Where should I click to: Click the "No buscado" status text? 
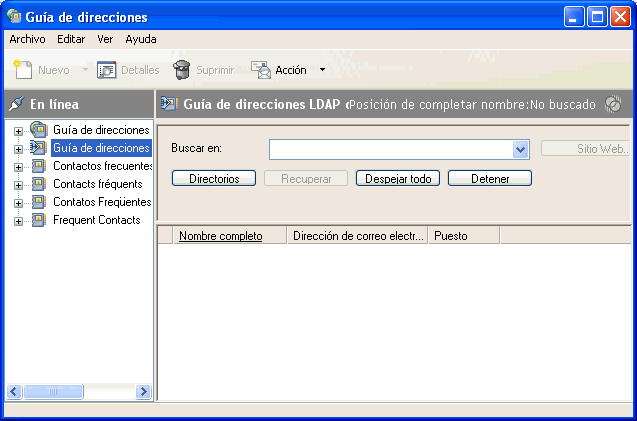(x=563, y=104)
